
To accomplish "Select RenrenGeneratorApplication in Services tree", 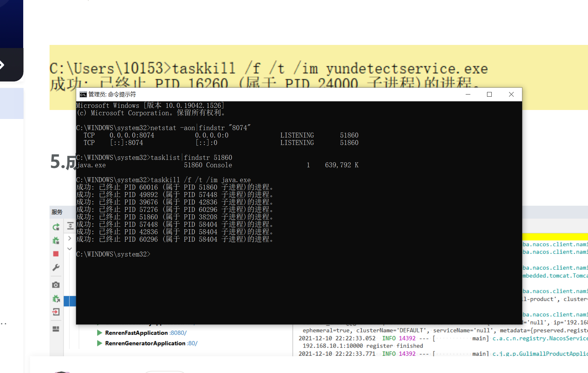I will (145, 343).
